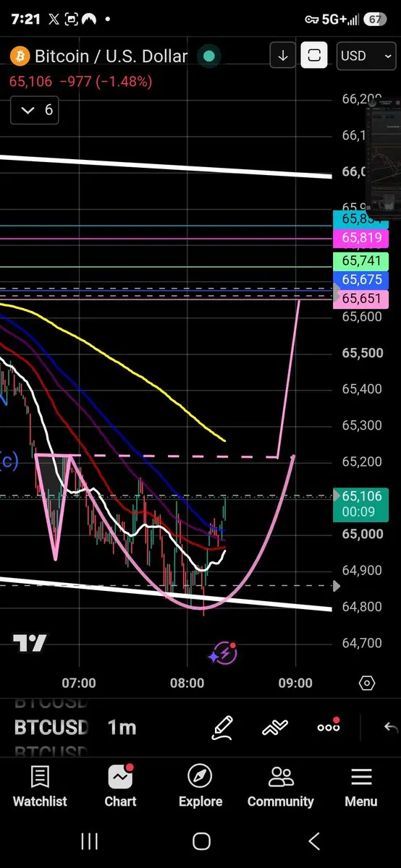
Task: Tap the undo arrow icon
Action: (391, 727)
